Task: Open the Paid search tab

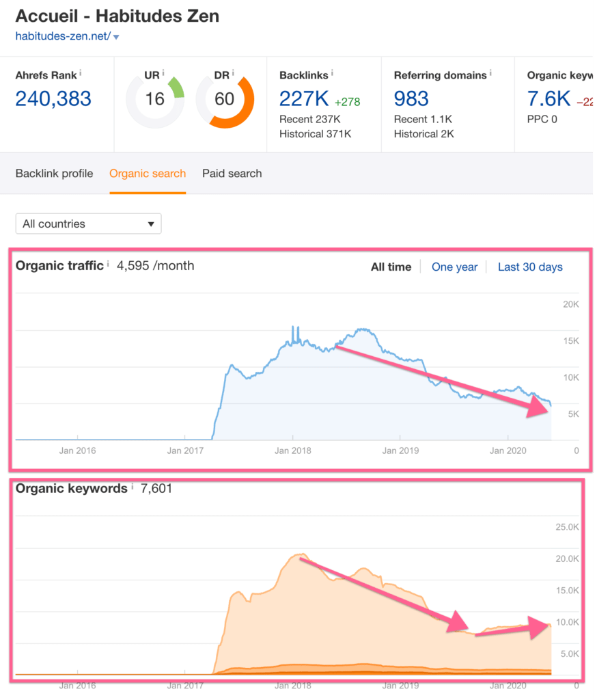Action: pos(232,173)
